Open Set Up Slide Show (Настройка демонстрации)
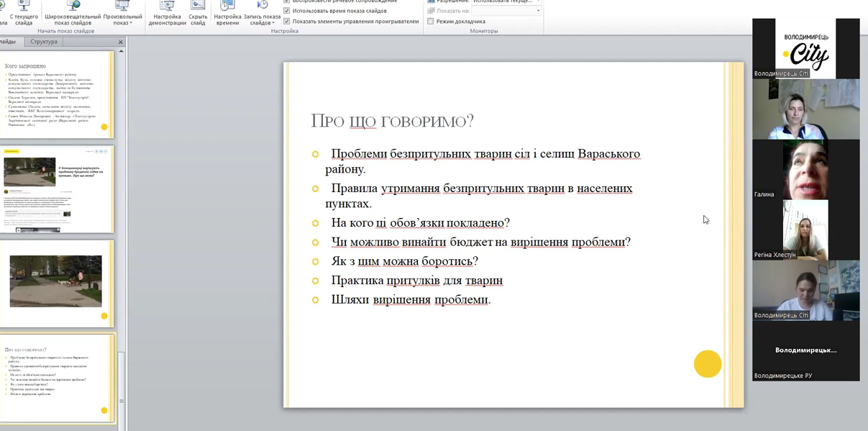 click(x=167, y=13)
